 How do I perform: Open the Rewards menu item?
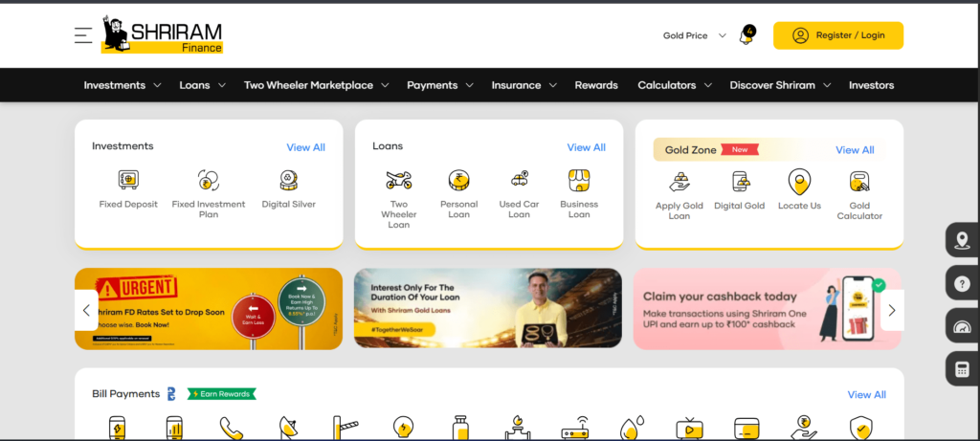[x=596, y=85]
